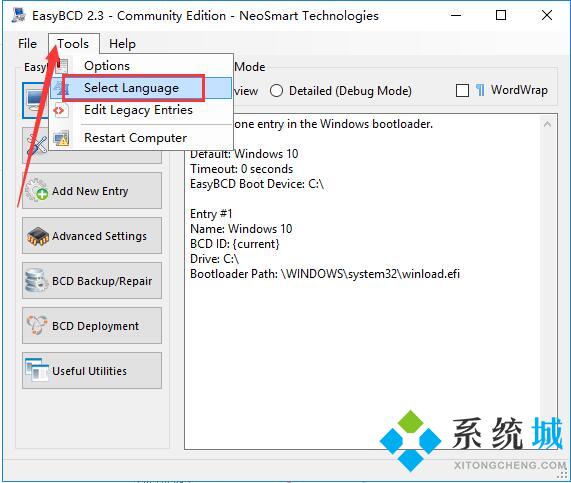The width and height of the screenshot is (571, 483).
Task: Select Detailed (Debug Mode) radio button
Action: (276, 90)
